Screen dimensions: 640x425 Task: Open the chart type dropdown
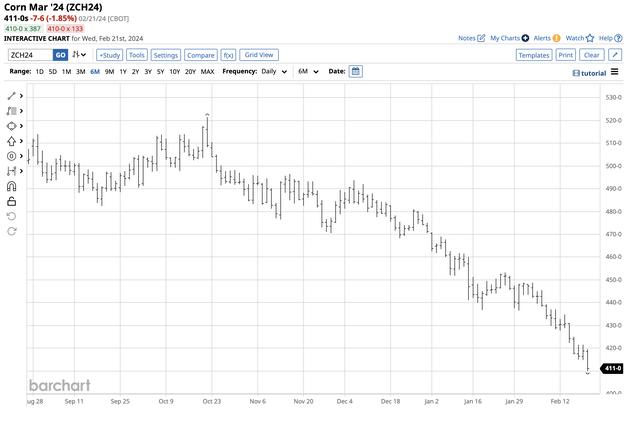coord(79,55)
